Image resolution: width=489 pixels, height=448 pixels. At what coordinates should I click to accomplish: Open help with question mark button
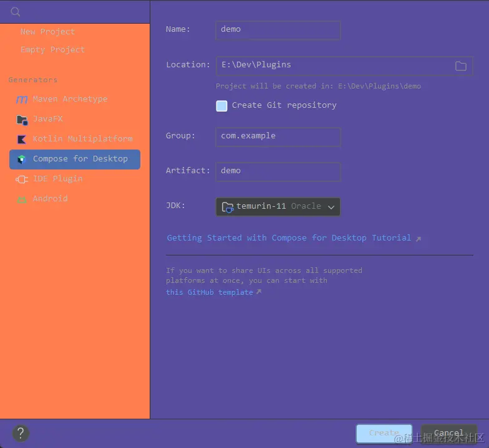(21, 433)
